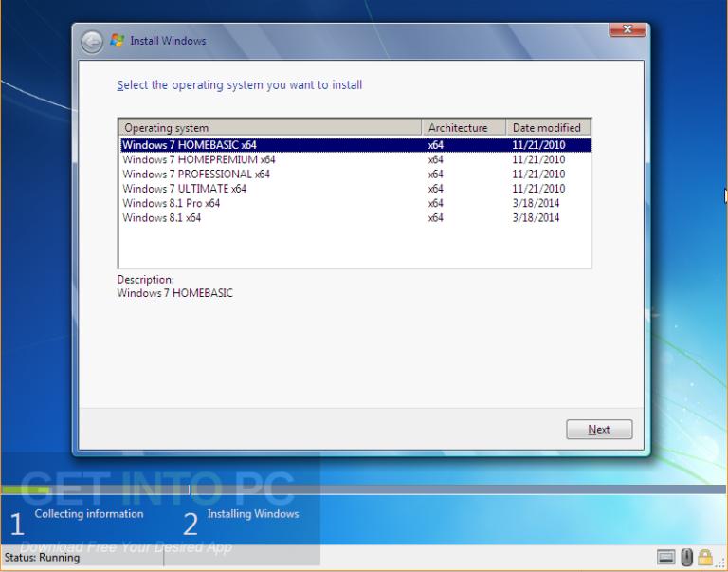This screenshot has height=572, width=728.
Task: Click the keyboard icon in status bar
Action: (665, 557)
